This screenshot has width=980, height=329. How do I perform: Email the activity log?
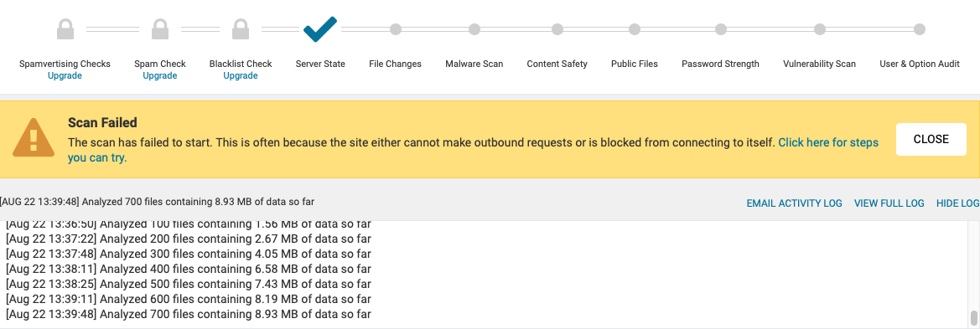(x=795, y=203)
